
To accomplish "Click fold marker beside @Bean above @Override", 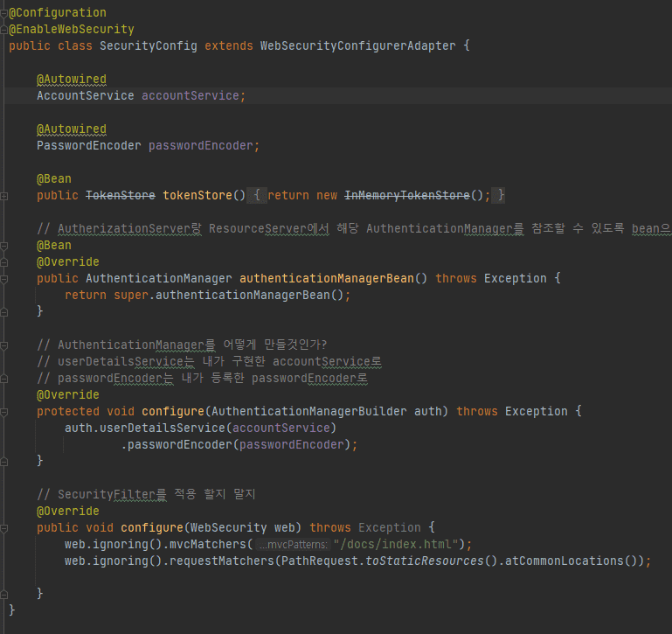I will pos(3,247).
